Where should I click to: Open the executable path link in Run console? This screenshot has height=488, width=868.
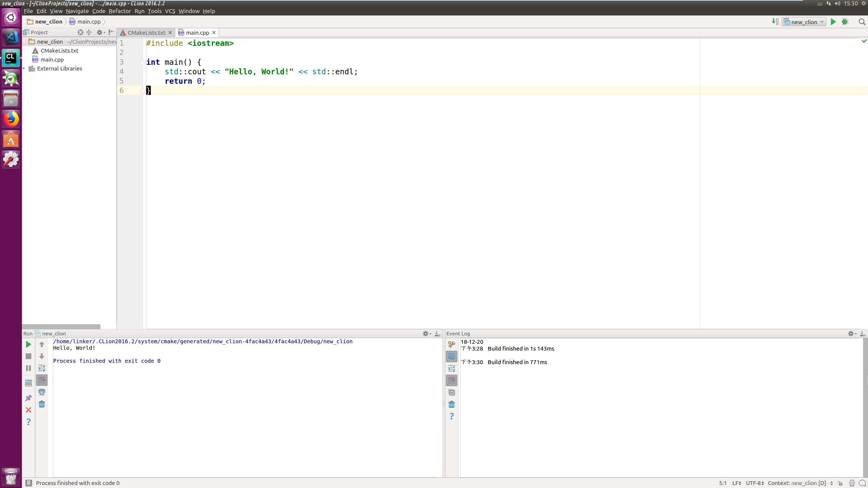tap(203, 341)
